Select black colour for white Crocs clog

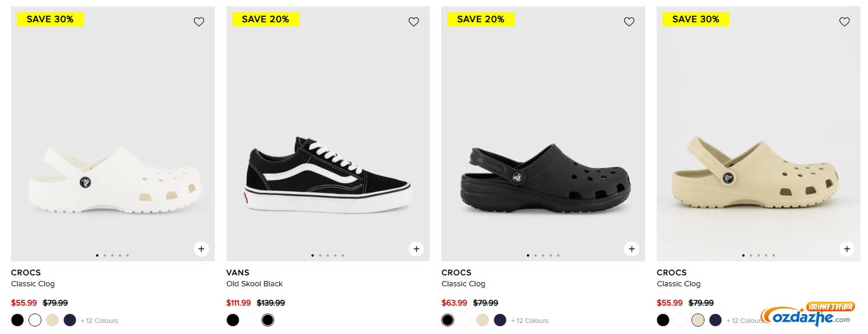coord(17,320)
